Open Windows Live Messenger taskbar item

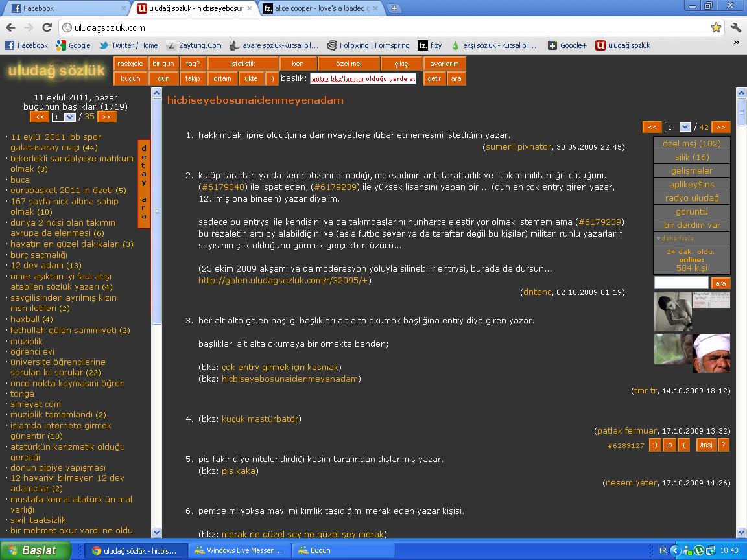[239, 550]
